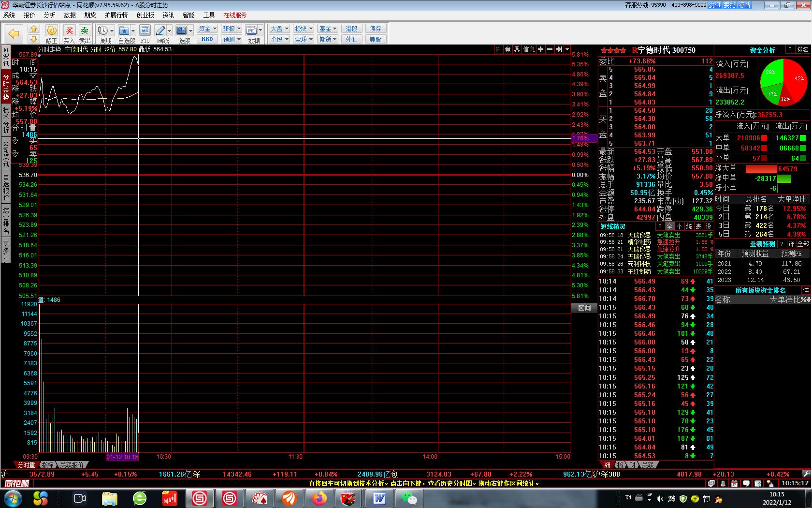The width and height of the screenshot is (812, 508).
Task: Select the 统 filter in 短线精灵
Action: [689, 226]
